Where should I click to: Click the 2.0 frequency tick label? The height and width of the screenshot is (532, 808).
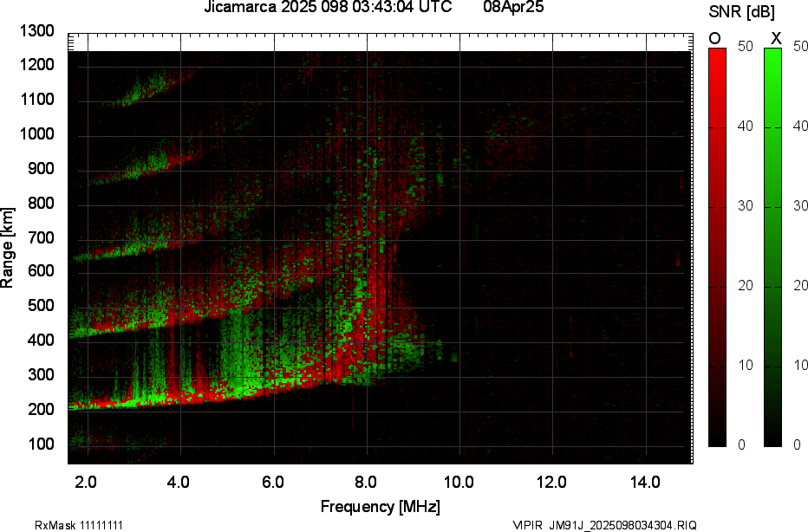tap(86, 482)
